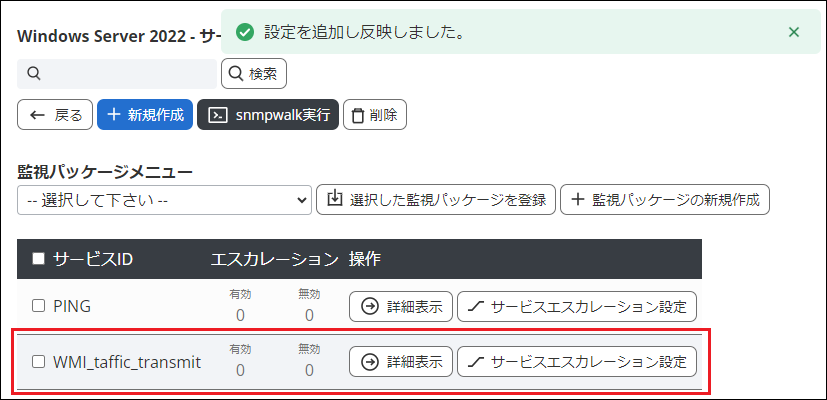Click the 検索 search button
Screen dimensions: 827x400
(x=254, y=73)
